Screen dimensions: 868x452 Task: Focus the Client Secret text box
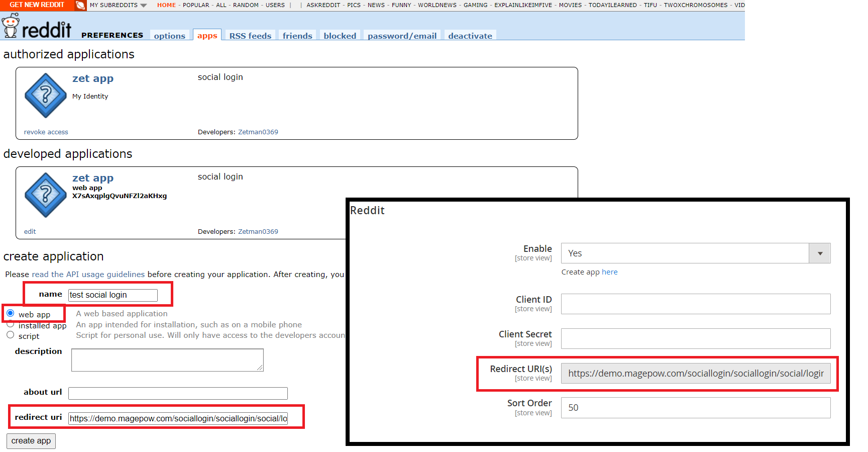pos(695,339)
